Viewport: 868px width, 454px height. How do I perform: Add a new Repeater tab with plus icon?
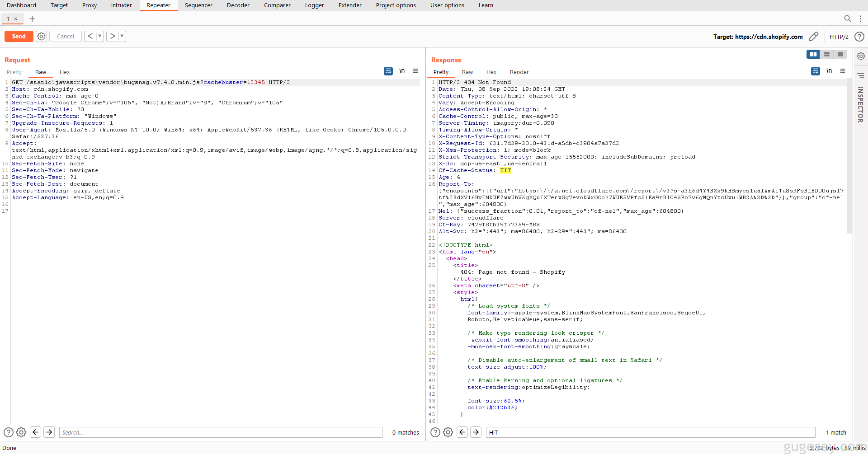(x=32, y=19)
